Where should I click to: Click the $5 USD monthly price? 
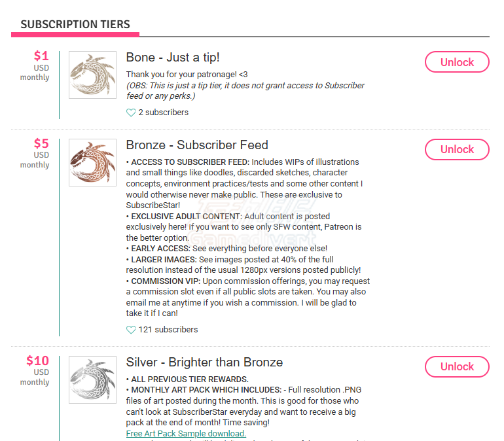(x=37, y=154)
